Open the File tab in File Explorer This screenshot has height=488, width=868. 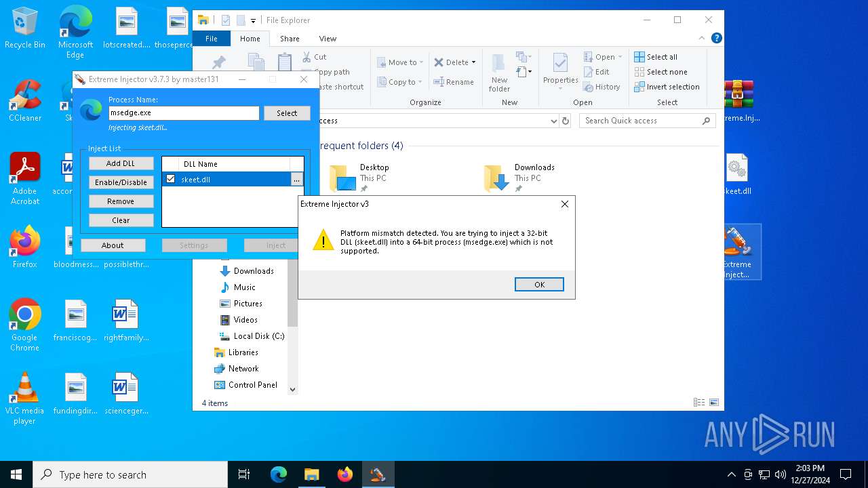212,39
